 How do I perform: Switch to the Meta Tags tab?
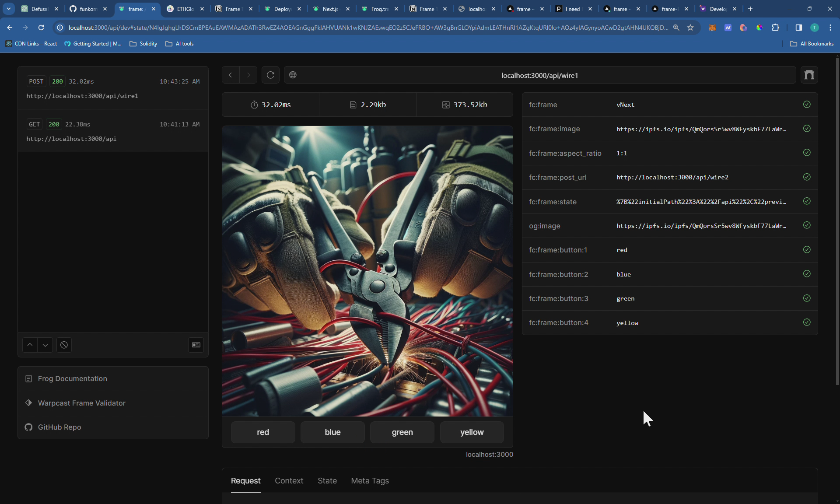point(370,481)
